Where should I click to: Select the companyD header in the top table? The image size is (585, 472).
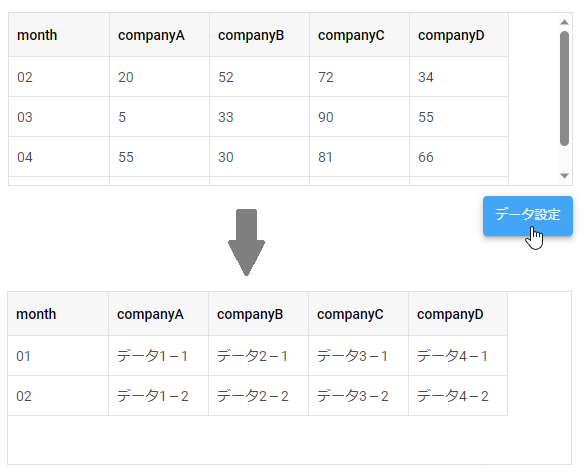pos(459,35)
